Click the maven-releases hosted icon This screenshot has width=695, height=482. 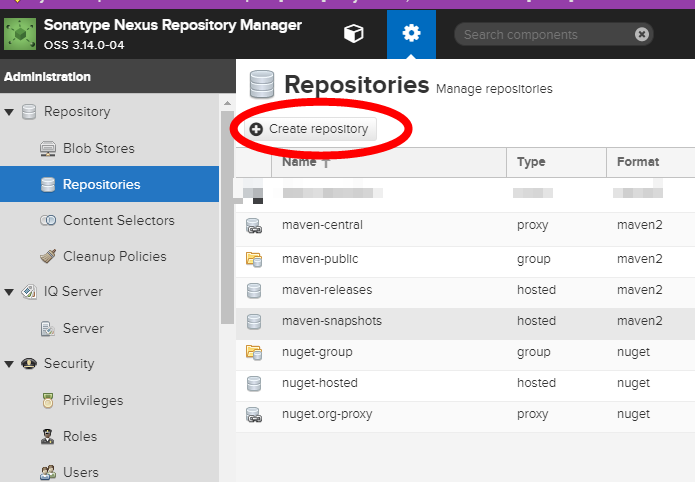(x=254, y=291)
